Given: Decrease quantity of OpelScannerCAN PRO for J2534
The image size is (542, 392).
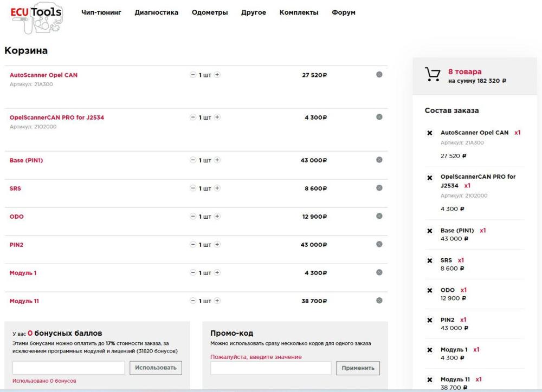Looking at the screenshot, I should click(x=193, y=117).
